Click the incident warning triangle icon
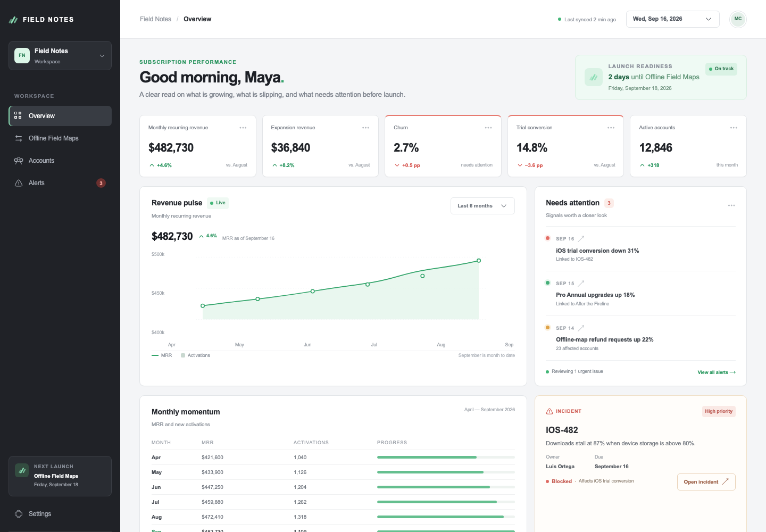The width and height of the screenshot is (766, 532). (x=549, y=411)
